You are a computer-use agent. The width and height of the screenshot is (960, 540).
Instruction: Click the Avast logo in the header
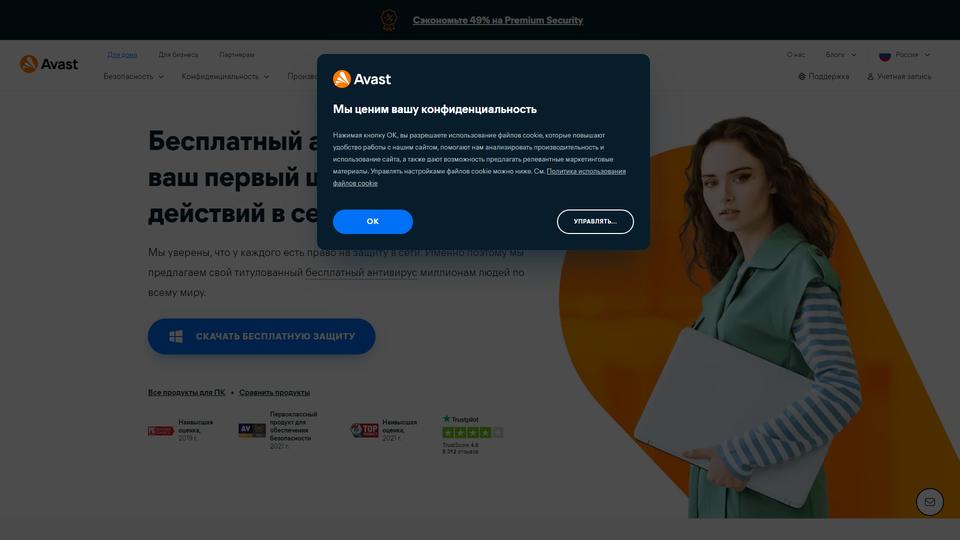pos(48,64)
